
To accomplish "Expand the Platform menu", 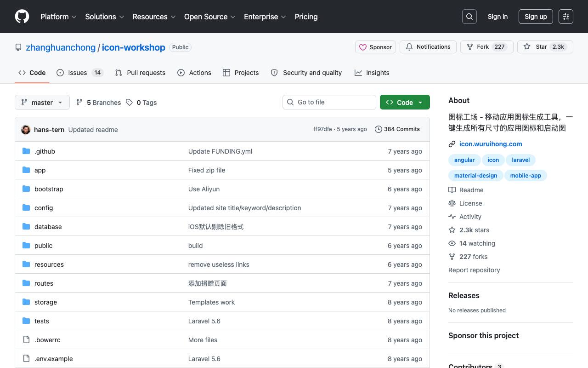I will pyautogui.click(x=58, y=17).
